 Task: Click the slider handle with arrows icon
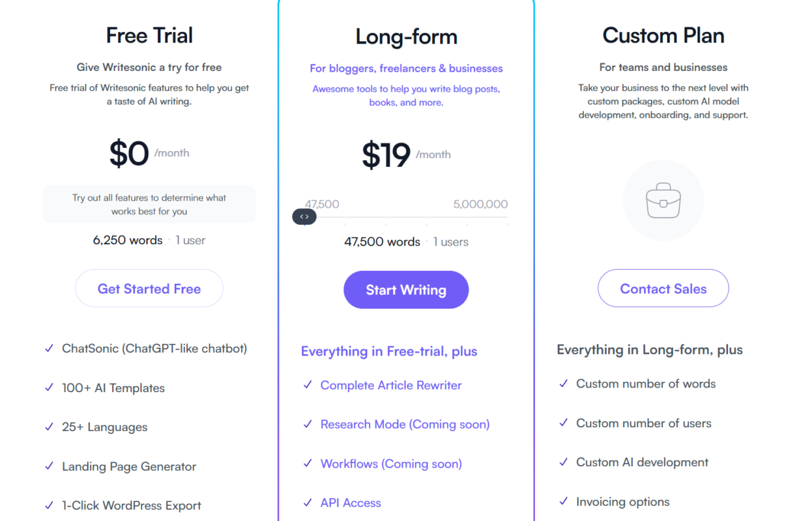(304, 217)
